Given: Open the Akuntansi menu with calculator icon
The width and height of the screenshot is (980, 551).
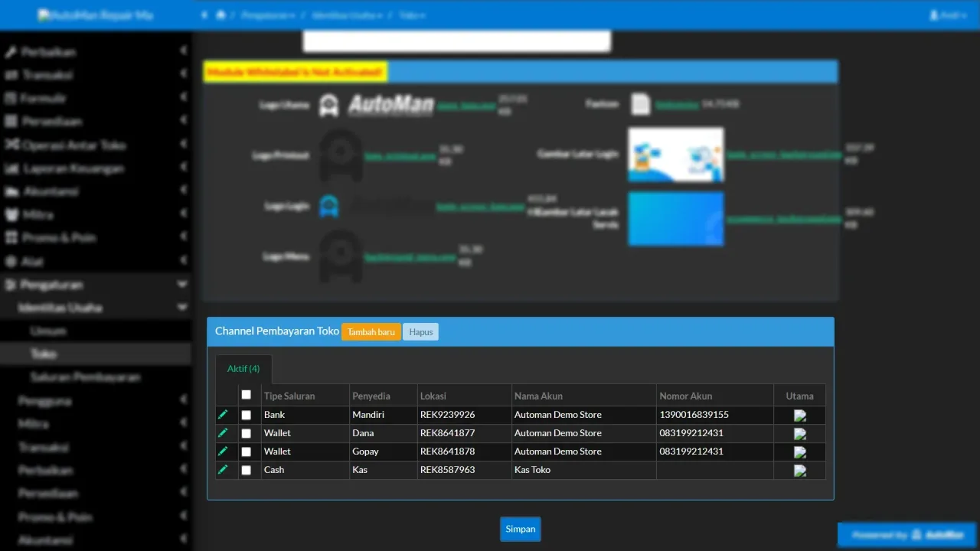Looking at the screenshot, I should [x=49, y=191].
